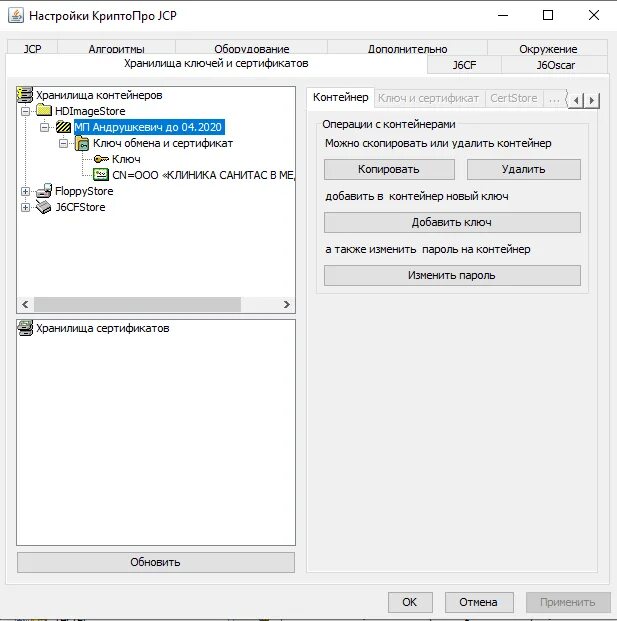Viewport: 617px width, 621px height.
Task: Click the HDImageStore folder icon
Action: point(44,110)
